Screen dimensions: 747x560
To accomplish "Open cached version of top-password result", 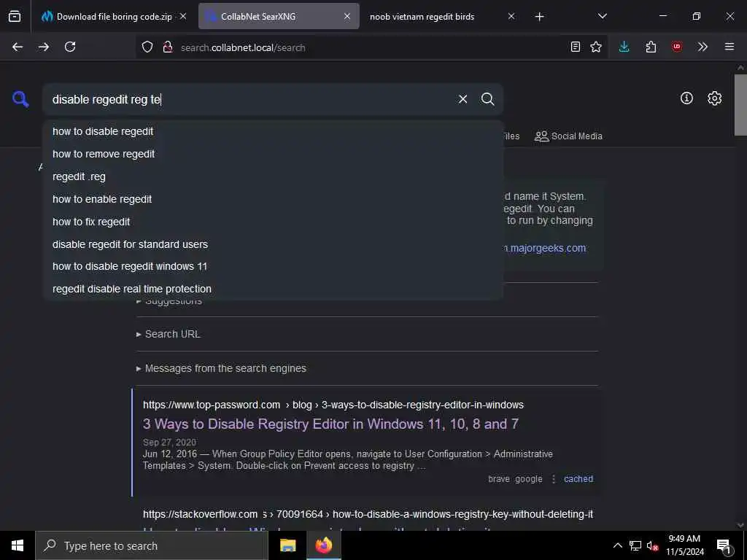I will (x=578, y=479).
